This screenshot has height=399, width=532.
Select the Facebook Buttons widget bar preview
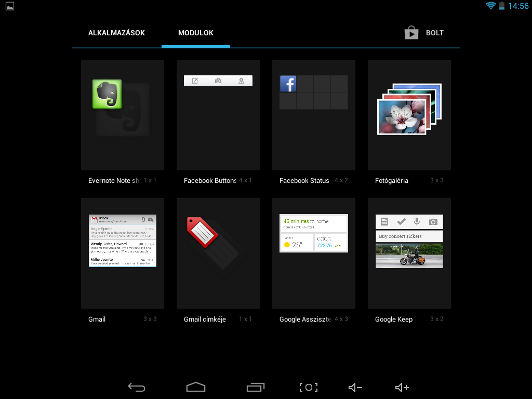218,81
